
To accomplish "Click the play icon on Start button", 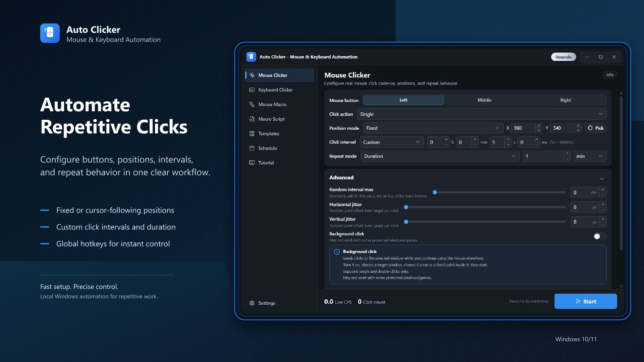I will coord(578,301).
